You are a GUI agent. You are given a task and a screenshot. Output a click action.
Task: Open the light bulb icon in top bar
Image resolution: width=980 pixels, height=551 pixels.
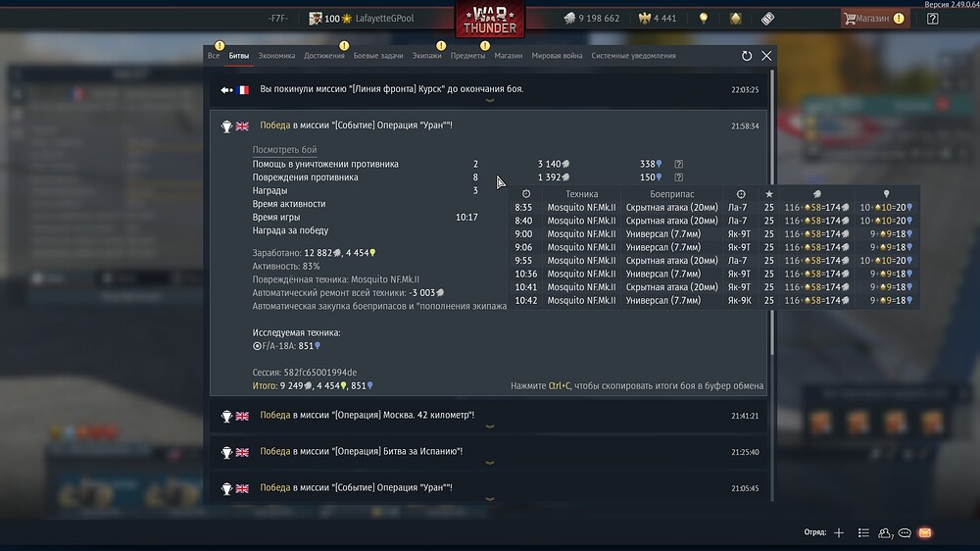coord(704,18)
